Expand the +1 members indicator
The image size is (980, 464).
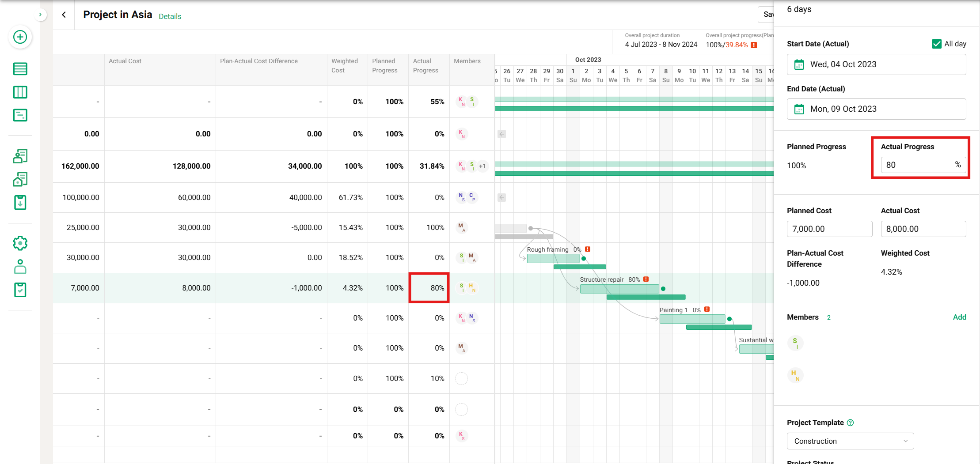[482, 166]
